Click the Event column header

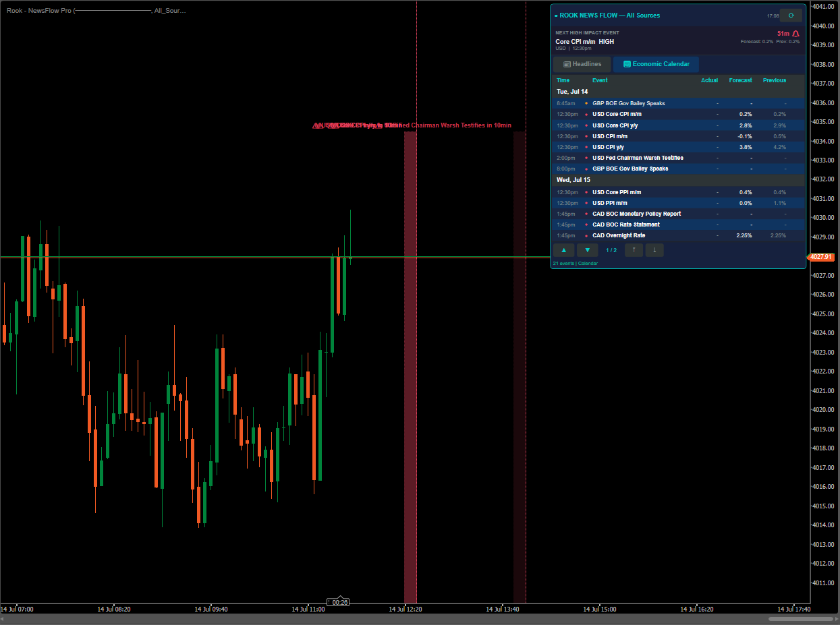tap(600, 80)
